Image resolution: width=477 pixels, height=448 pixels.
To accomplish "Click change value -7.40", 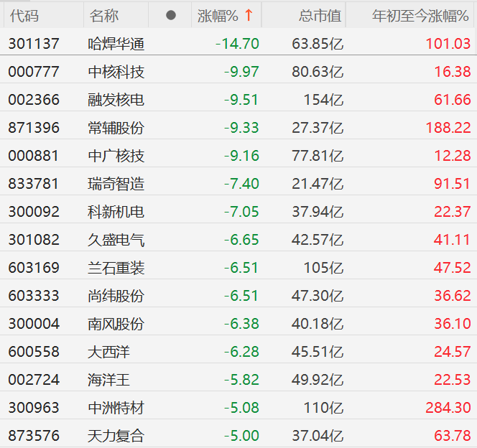I will coord(241,184).
